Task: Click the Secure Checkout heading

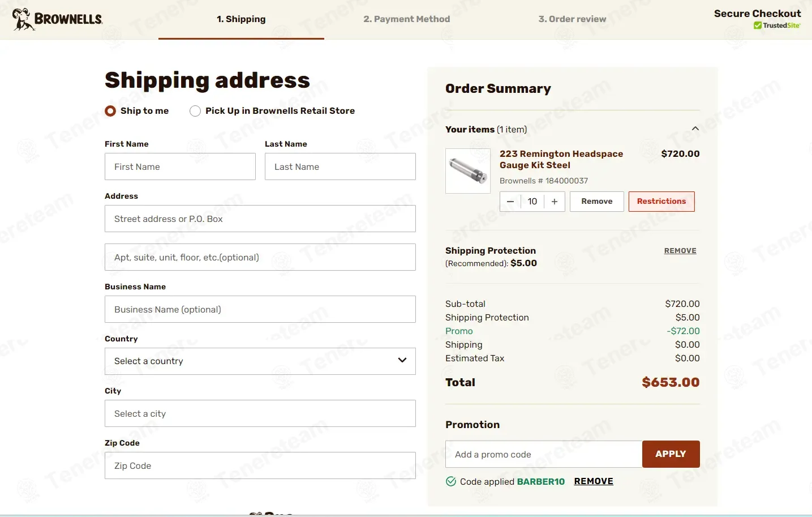Action: [757, 14]
